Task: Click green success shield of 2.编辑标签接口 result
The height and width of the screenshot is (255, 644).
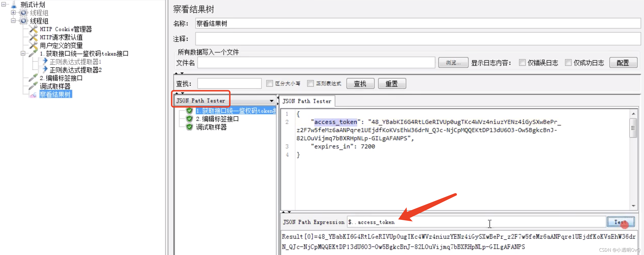Action: 190,119
